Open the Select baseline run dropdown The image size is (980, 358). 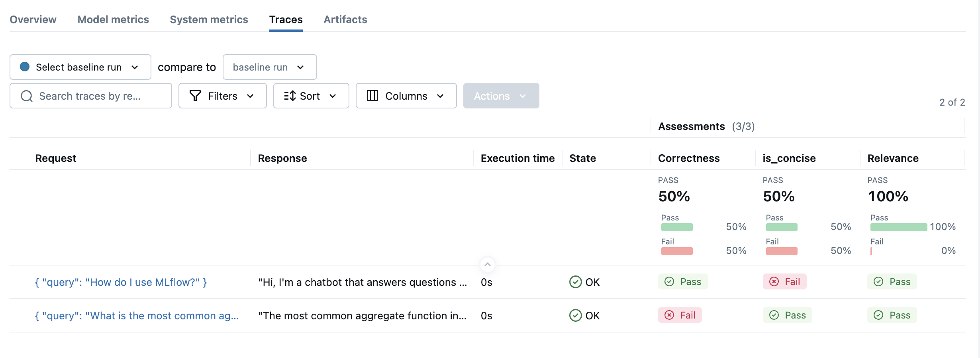click(80, 67)
